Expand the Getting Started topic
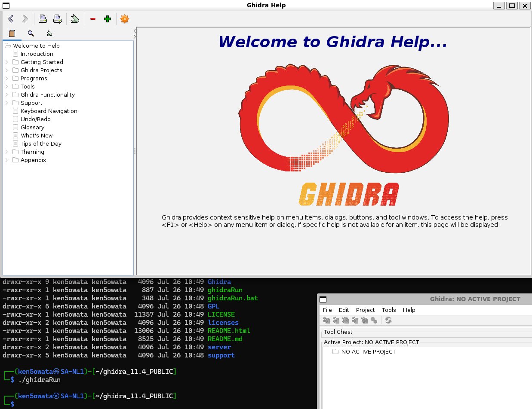532x409 pixels. tap(7, 62)
